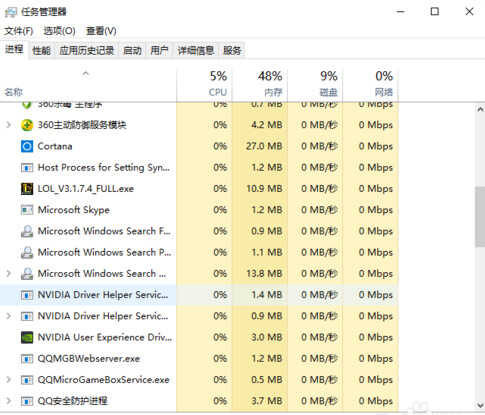Click the NVIDIA User Experience Driver icon
Viewport: 485px width, 415px height.
27,337
